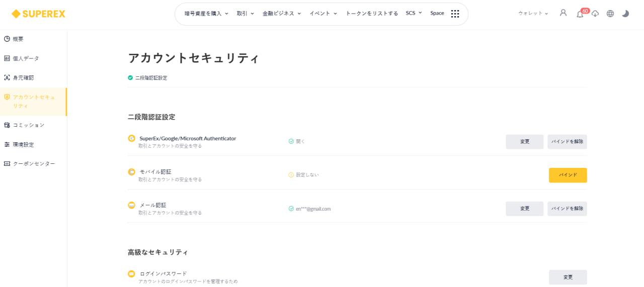644x287 pixels.
Task: Click 変更 button for Authenticator
Action: (525, 142)
